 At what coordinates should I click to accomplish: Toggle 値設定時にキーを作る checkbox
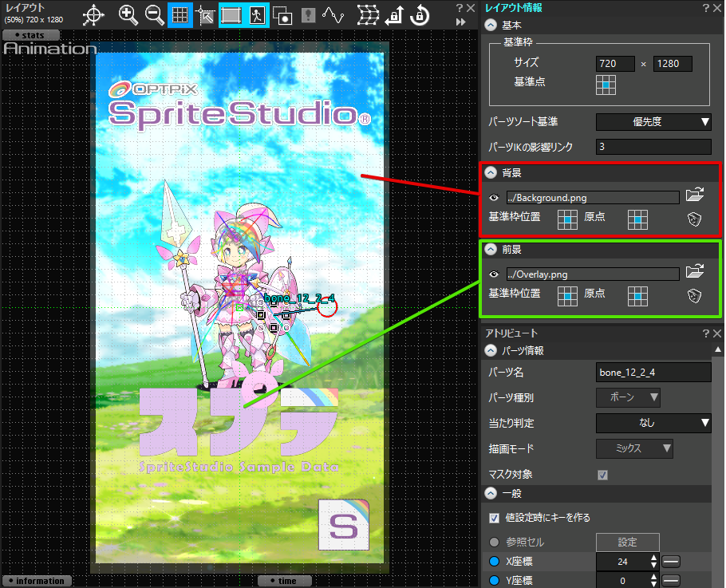[494, 518]
